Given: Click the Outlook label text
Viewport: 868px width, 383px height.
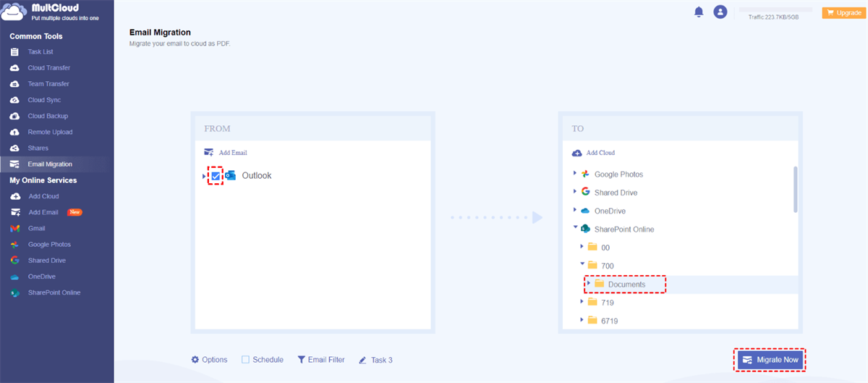Looking at the screenshot, I should [x=257, y=176].
